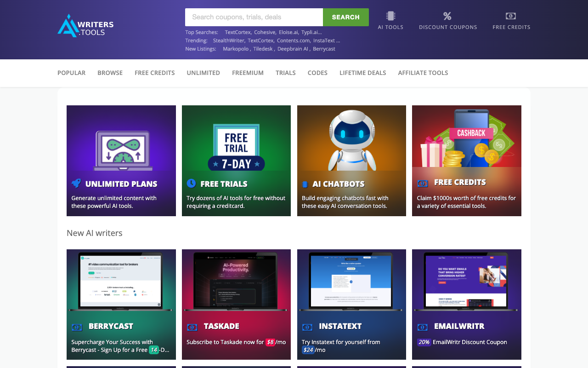Open Emailwritr laptop screenshot thumbnail
This screenshot has width=588, height=368.
(x=467, y=281)
